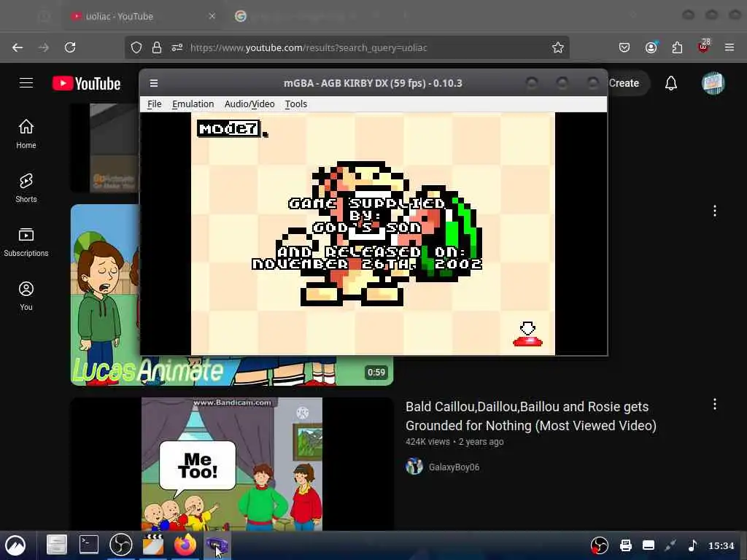
Task: Switch to mGBA in the taskbar
Action: (217, 545)
